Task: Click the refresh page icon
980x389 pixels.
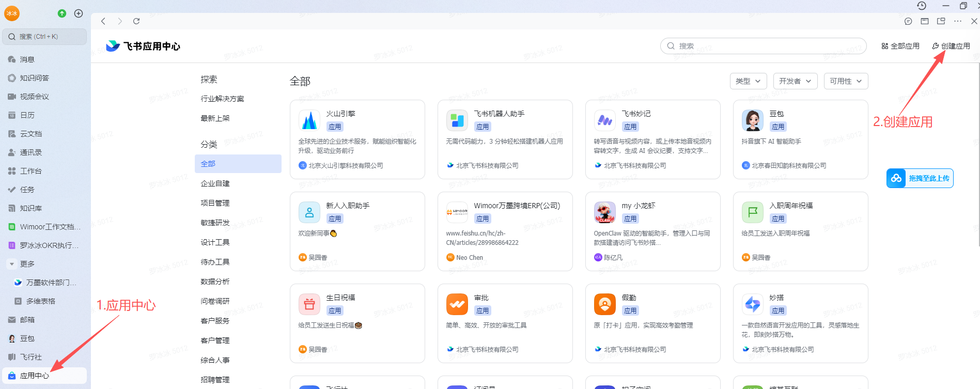Action: [136, 21]
